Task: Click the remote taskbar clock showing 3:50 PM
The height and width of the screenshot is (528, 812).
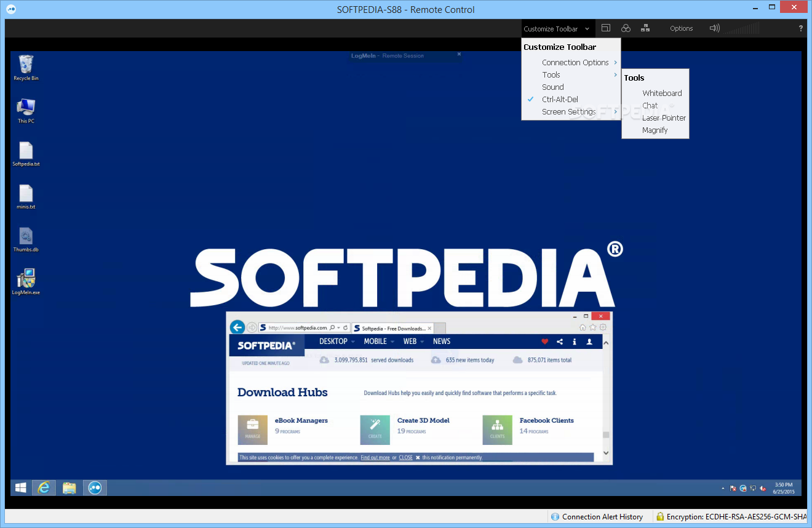Action: tap(784, 488)
